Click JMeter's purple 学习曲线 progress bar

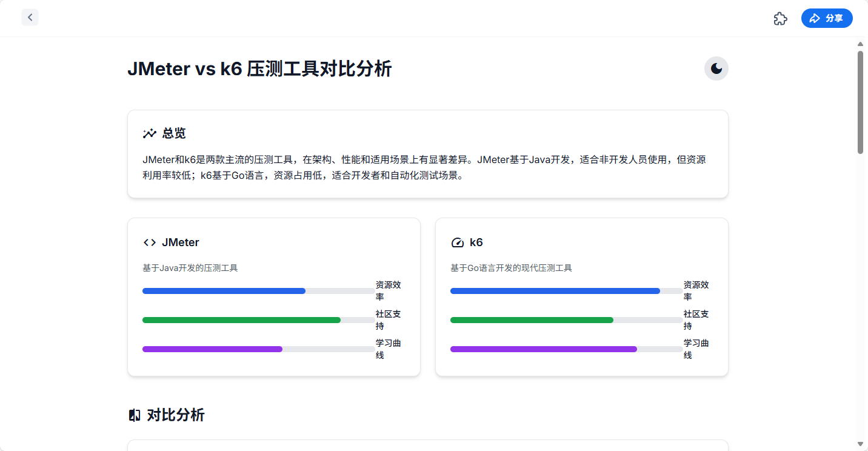click(212, 349)
